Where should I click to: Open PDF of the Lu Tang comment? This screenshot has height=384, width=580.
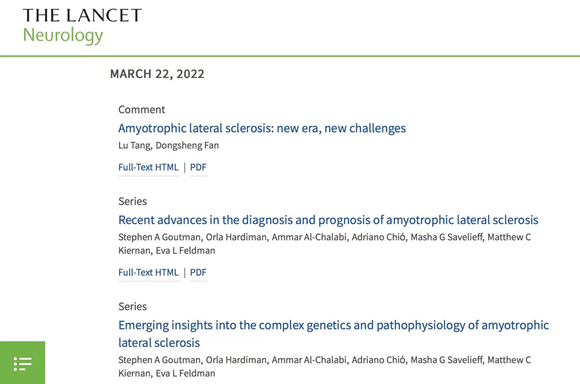point(198,167)
